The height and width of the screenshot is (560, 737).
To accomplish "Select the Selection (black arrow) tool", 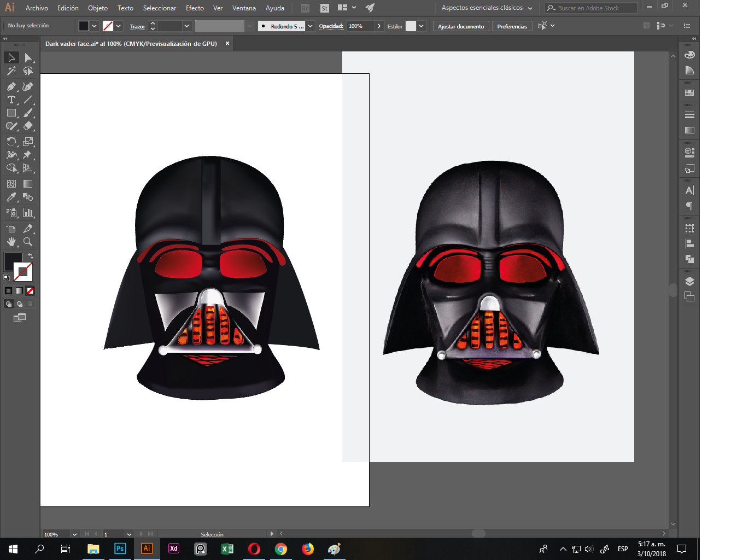I will pyautogui.click(x=11, y=57).
